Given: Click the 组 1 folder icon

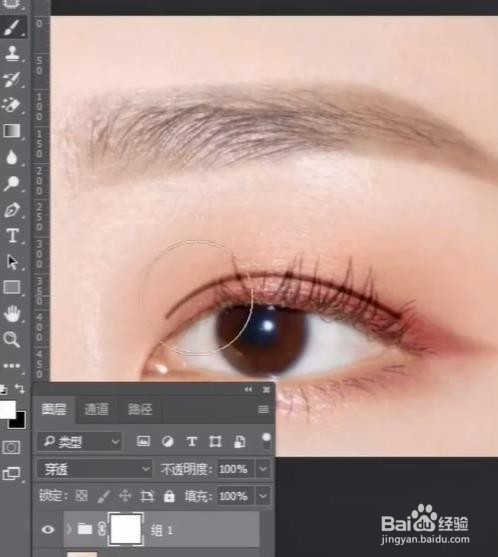Looking at the screenshot, I should tap(85, 529).
